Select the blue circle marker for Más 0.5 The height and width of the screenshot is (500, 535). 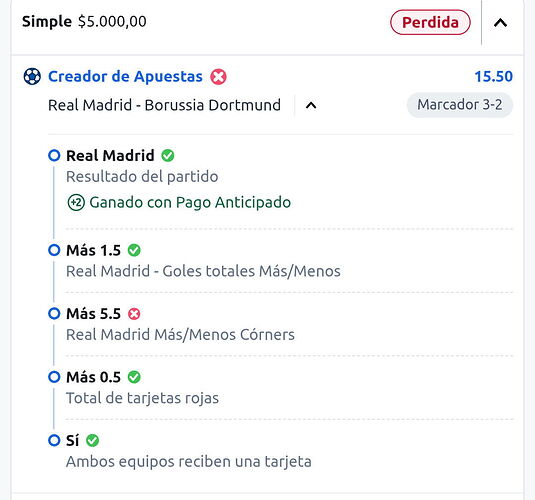click(54, 377)
